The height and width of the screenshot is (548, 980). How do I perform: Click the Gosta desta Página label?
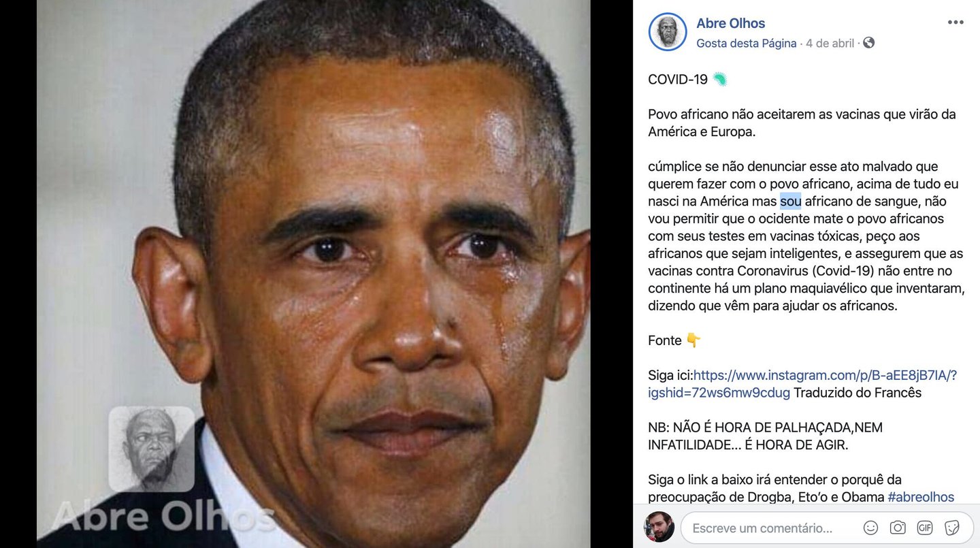tap(746, 43)
